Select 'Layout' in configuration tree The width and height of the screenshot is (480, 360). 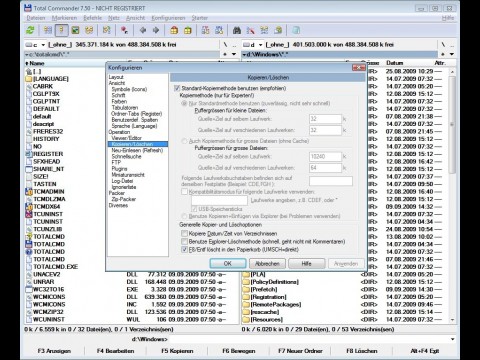pyautogui.click(x=116, y=77)
